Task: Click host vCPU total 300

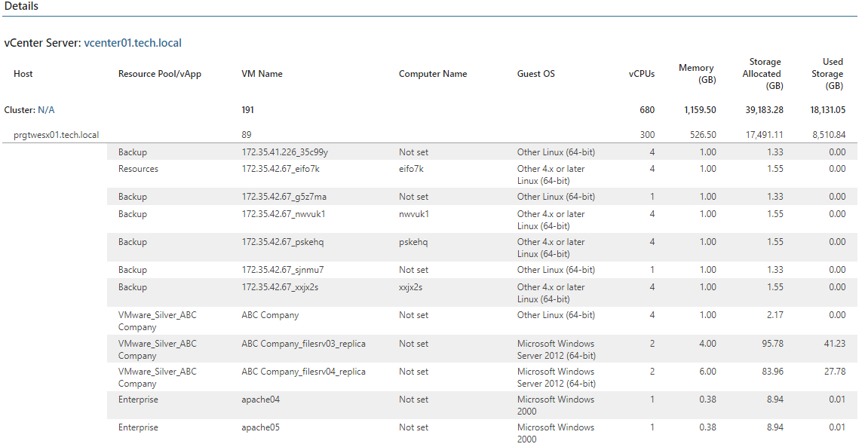Action: coord(647,135)
